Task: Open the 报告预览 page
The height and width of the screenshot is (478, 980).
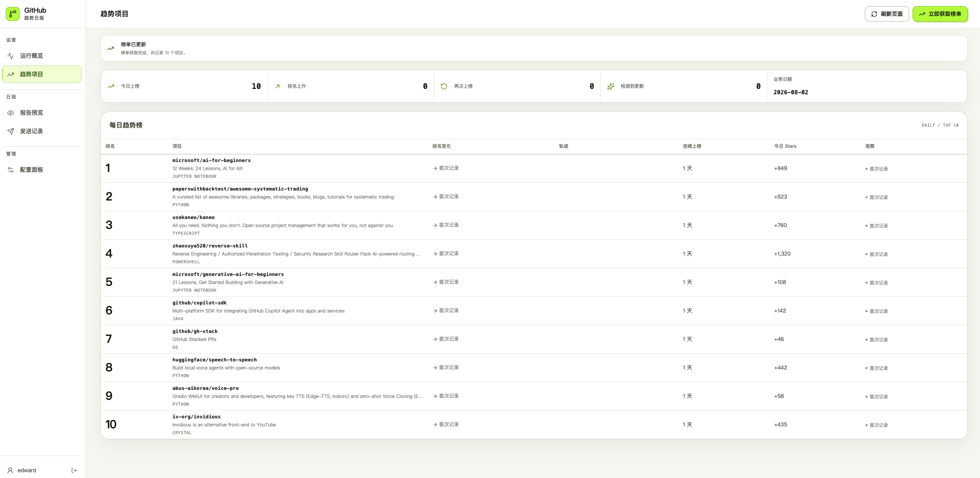Action: (x=42, y=113)
